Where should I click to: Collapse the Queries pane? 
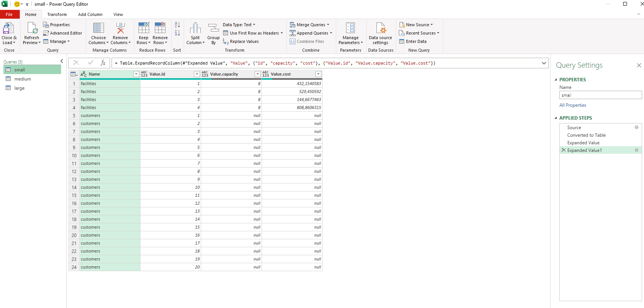coord(62,61)
